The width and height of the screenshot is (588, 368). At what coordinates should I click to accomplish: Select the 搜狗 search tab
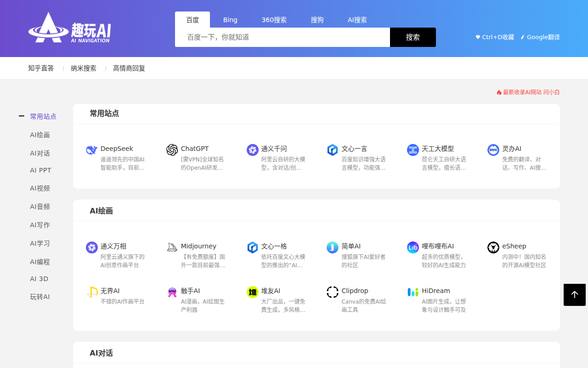pyautogui.click(x=317, y=20)
